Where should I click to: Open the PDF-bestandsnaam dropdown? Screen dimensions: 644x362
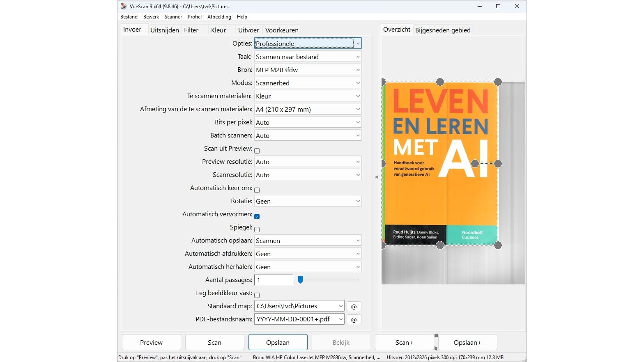299,319
